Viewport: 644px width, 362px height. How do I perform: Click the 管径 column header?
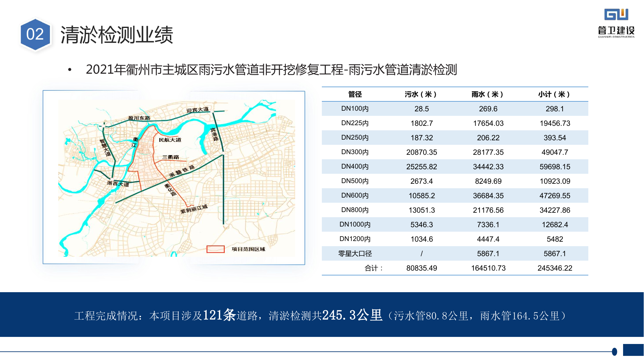pyautogui.click(x=355, y=94)
